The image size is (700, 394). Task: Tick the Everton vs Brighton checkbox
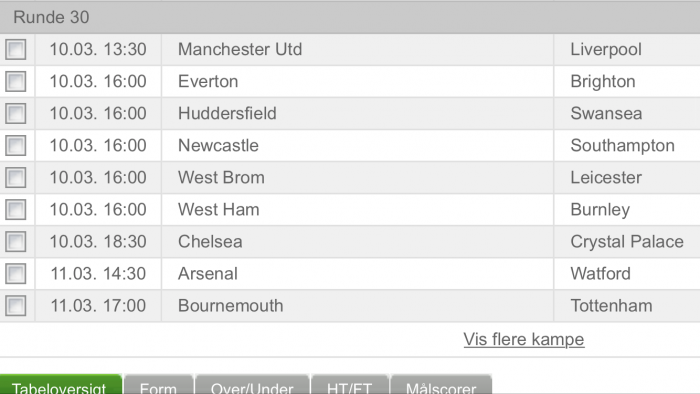(x=16, y=82)
